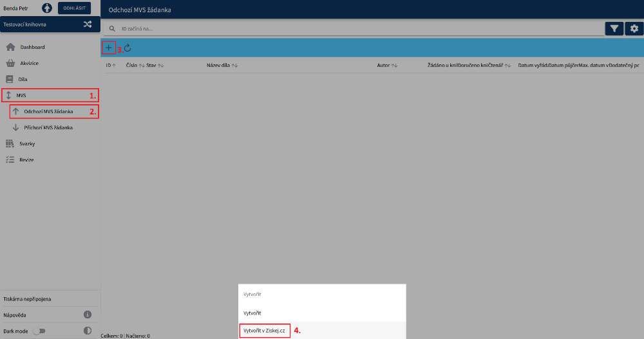The height and width of the screenshot is (339, 644).
Task: Toggle the Dark mode switch
Action: coord(40,331)
